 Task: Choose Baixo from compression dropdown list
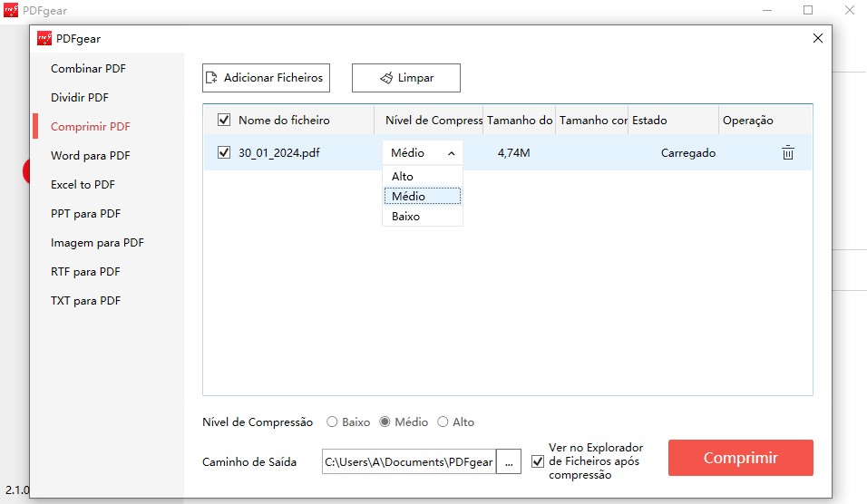423,216
